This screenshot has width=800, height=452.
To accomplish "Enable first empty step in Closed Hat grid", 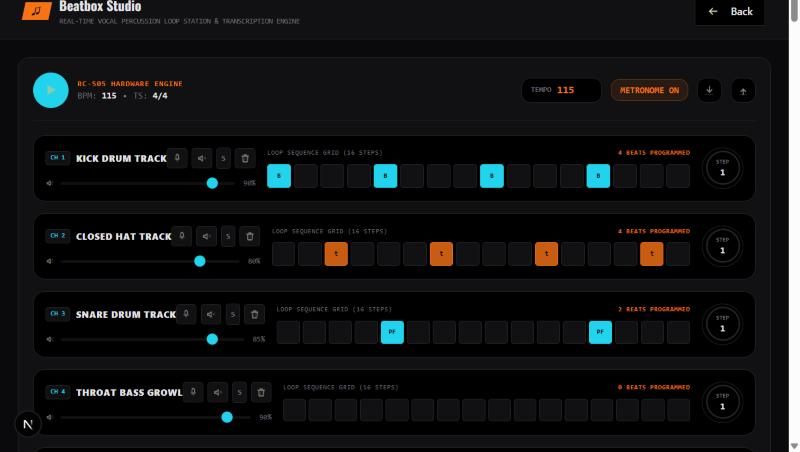I will point(284,254).
